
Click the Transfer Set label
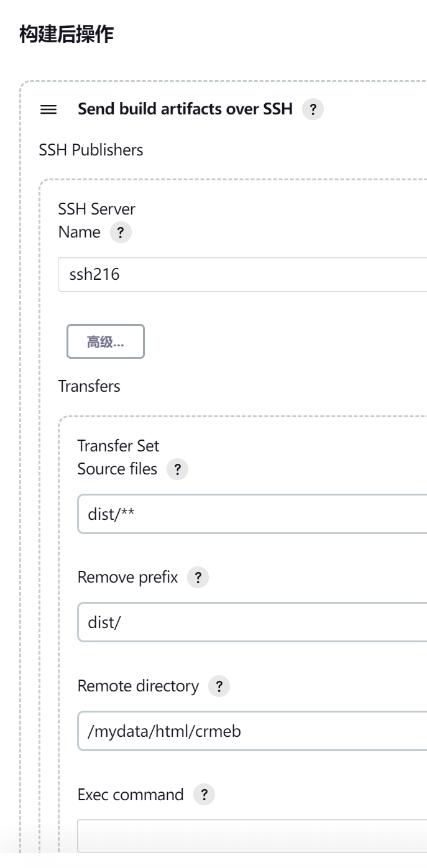coord(118,446)
